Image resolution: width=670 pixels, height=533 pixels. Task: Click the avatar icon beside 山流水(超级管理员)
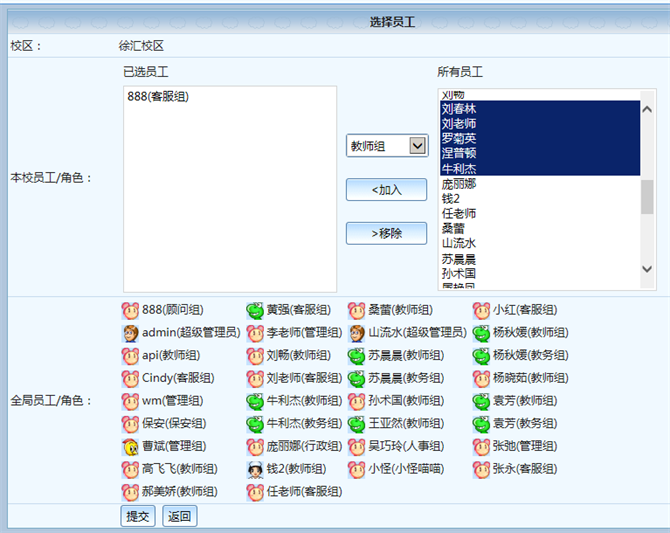coord(356,333)
